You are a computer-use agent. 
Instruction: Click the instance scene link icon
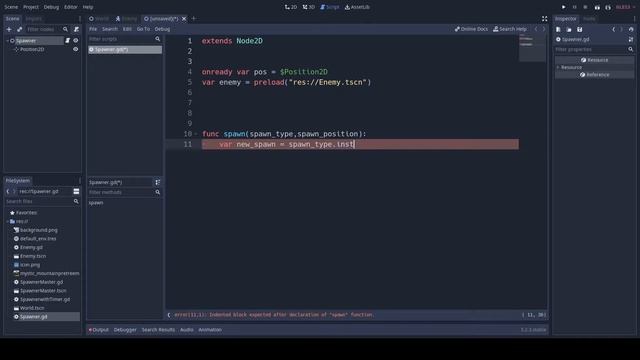tap(19, 29)
